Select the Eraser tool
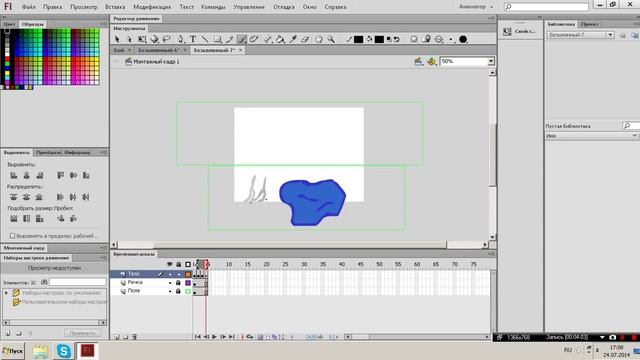This screenshot has height=360, width=640. point(305,39)
